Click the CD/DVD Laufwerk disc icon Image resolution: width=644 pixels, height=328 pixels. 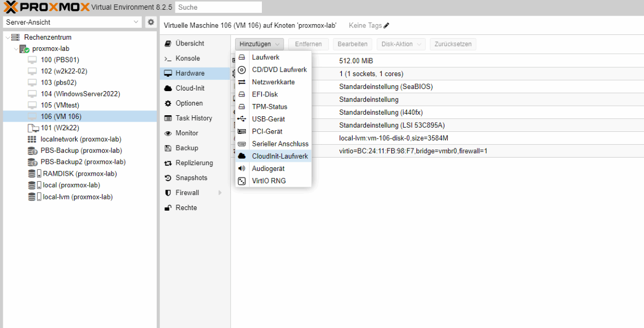(241, 70)
